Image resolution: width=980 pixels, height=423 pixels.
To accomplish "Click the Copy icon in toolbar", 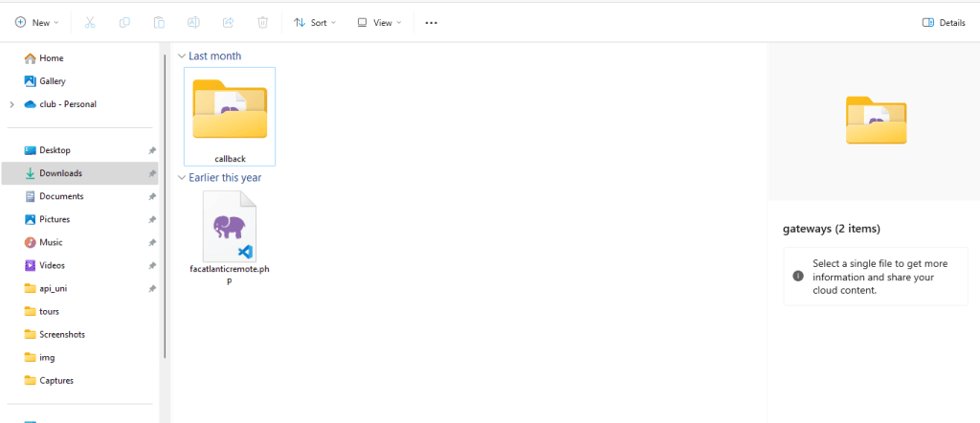I will point(124,23).
